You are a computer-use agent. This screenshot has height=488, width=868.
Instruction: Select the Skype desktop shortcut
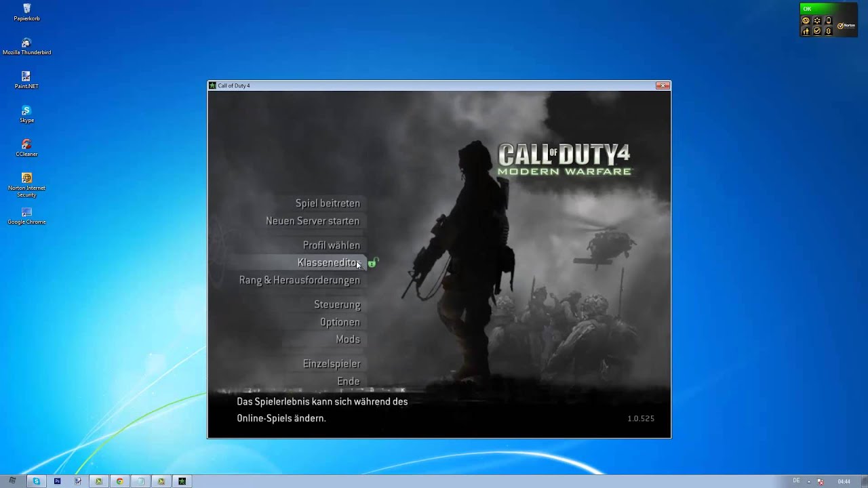click(x=26, y=114)
